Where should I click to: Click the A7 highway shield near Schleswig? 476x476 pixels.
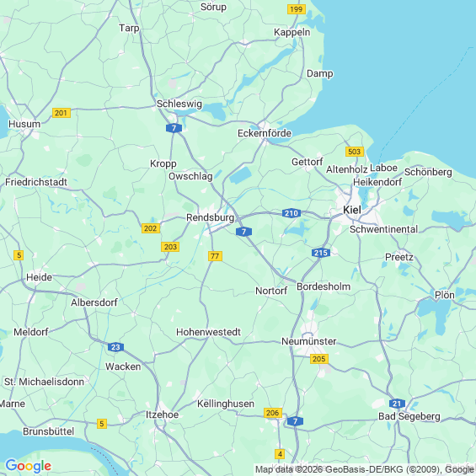[174, 128]
